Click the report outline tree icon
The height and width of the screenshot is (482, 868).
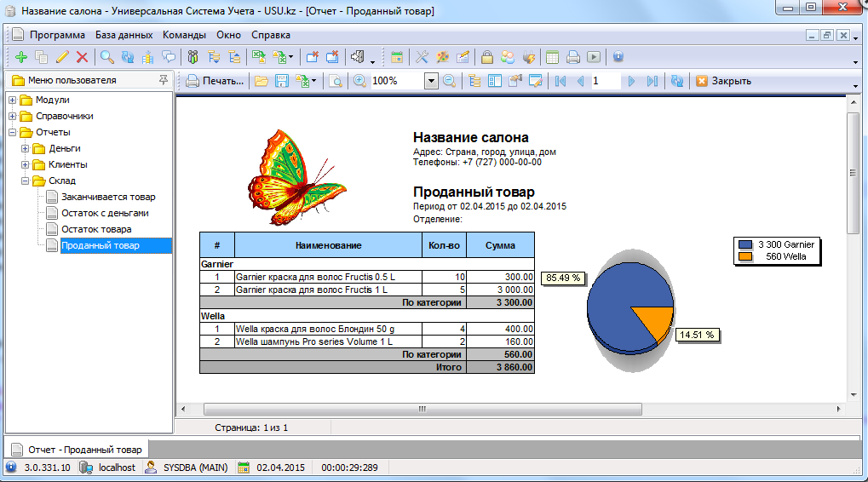(x=474, y=82)
